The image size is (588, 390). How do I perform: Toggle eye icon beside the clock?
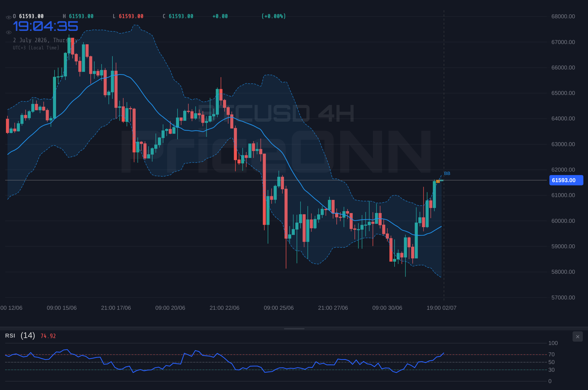coord(8,32)
